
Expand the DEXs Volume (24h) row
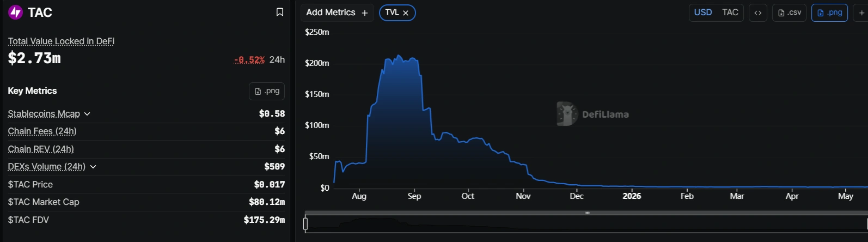click(x=93, y=167)
